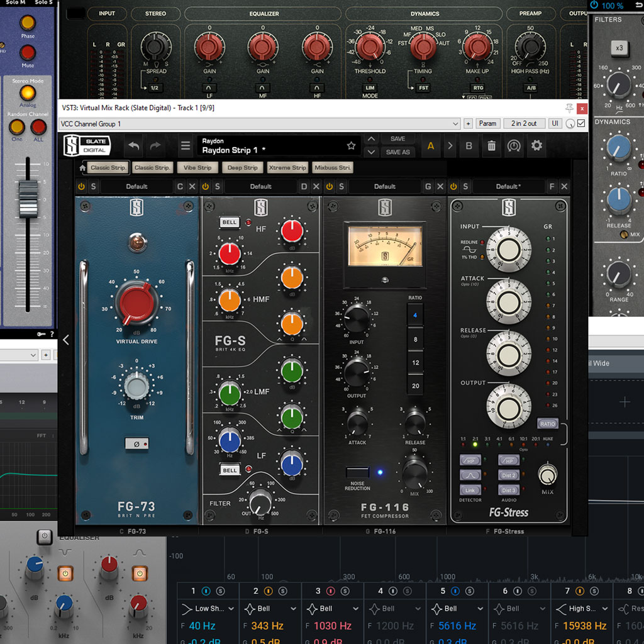644x644 pixels.
Task: Click the UI button in plugin header
Action: tap(555, 123)
